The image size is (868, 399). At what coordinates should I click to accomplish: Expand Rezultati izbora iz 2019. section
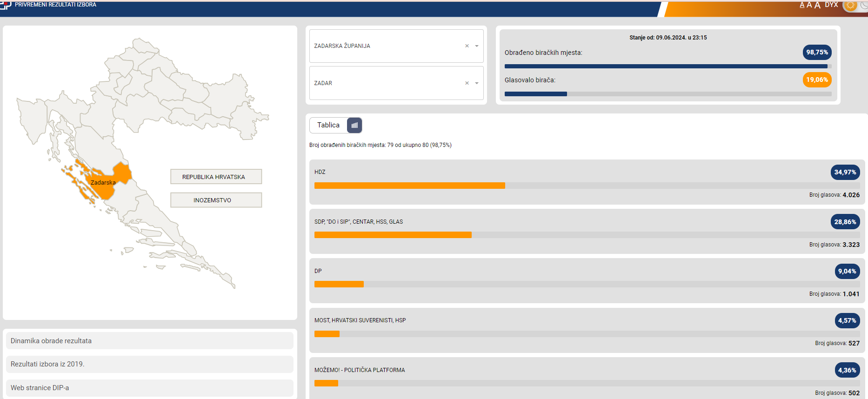pos(149,364)
